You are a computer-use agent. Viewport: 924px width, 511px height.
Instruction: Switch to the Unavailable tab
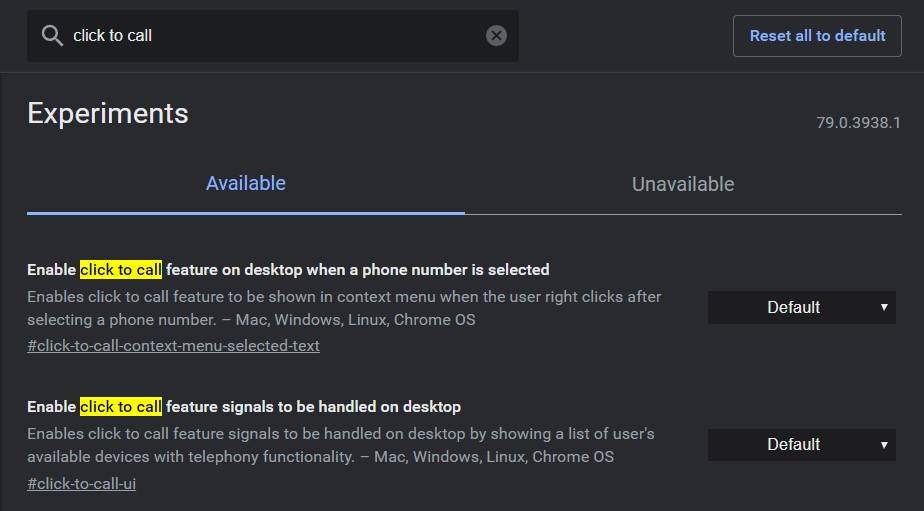(x=683, y=184)
